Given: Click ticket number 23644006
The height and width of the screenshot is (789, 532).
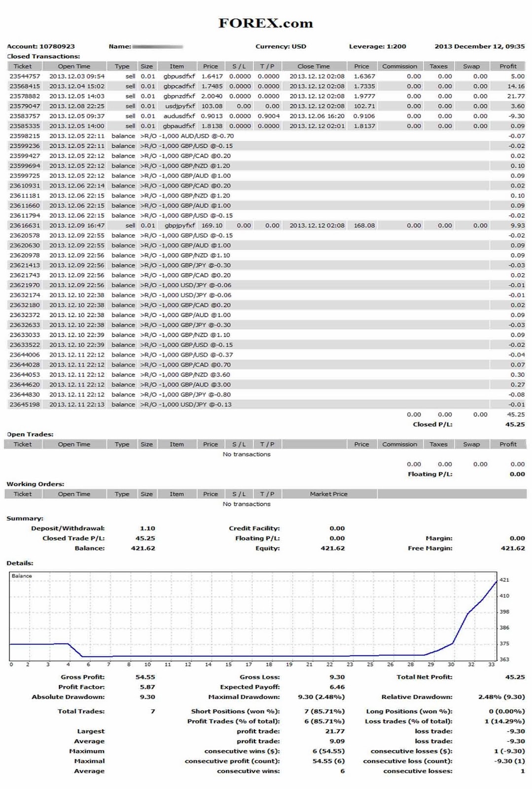Looking at the screenshot, I should pos(25,355).
